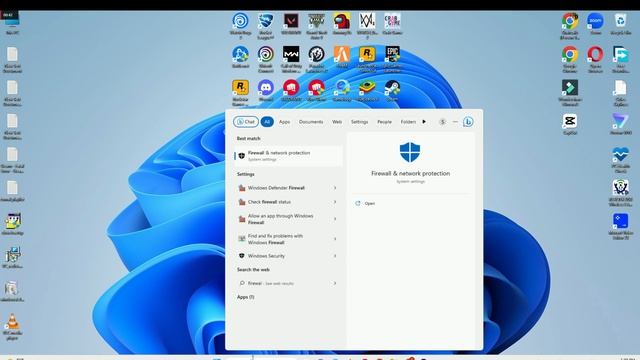The width and height of the screenshot is (640, 360).
Task: Open the three-dots options in search panel
Action: click(455, 122)
